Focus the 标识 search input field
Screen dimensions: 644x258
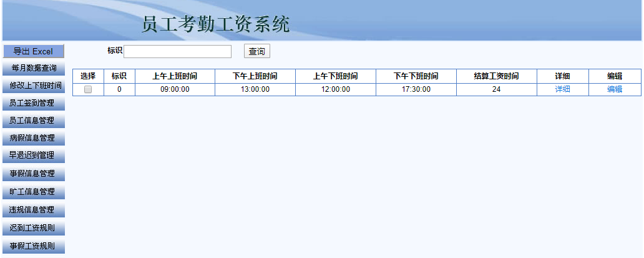[x=177, y=51]
